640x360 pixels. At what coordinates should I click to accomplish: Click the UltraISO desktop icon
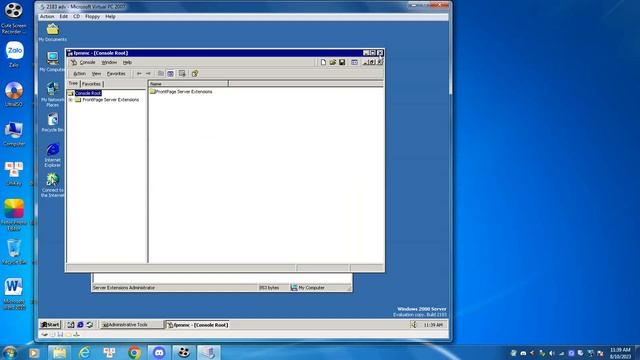(x=14, y=94)
